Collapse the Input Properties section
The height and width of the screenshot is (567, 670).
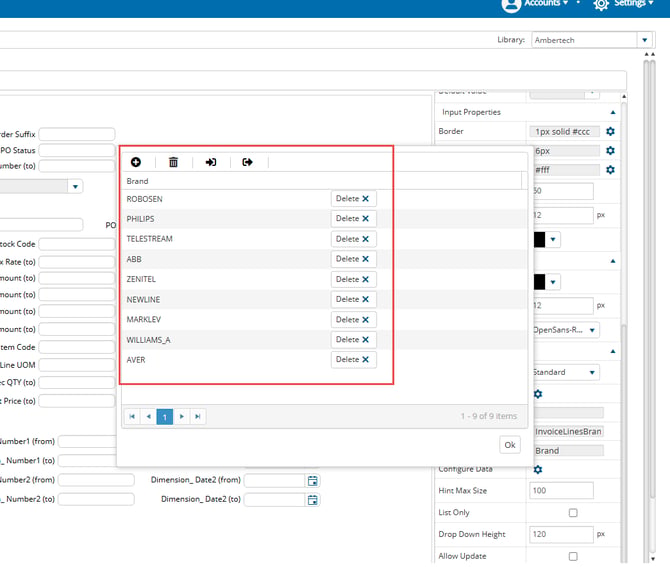(x=613, y=112)
